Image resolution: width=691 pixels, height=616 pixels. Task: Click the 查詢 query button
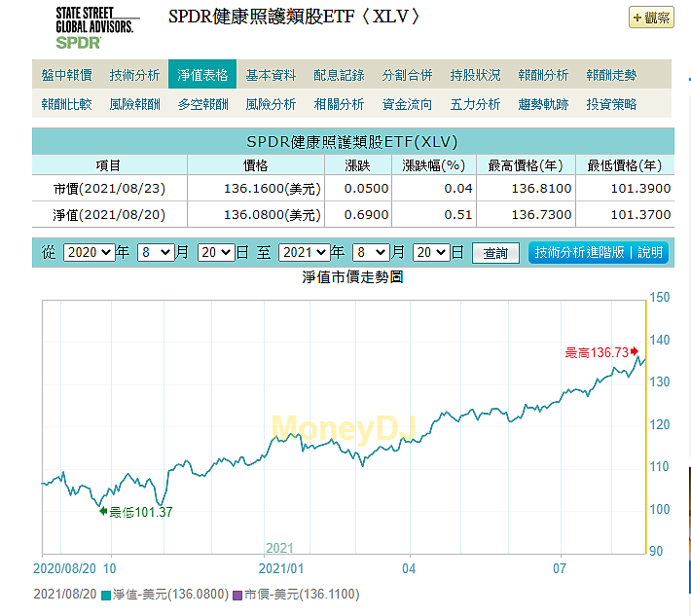click(495, 253)
